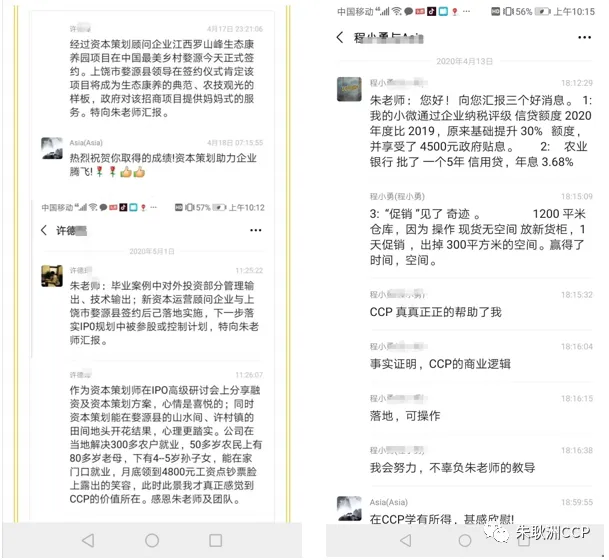Tap Asia(Asia) sender name in left chat
Viewport: 609px width, 560px height.
tap(86, 143)
